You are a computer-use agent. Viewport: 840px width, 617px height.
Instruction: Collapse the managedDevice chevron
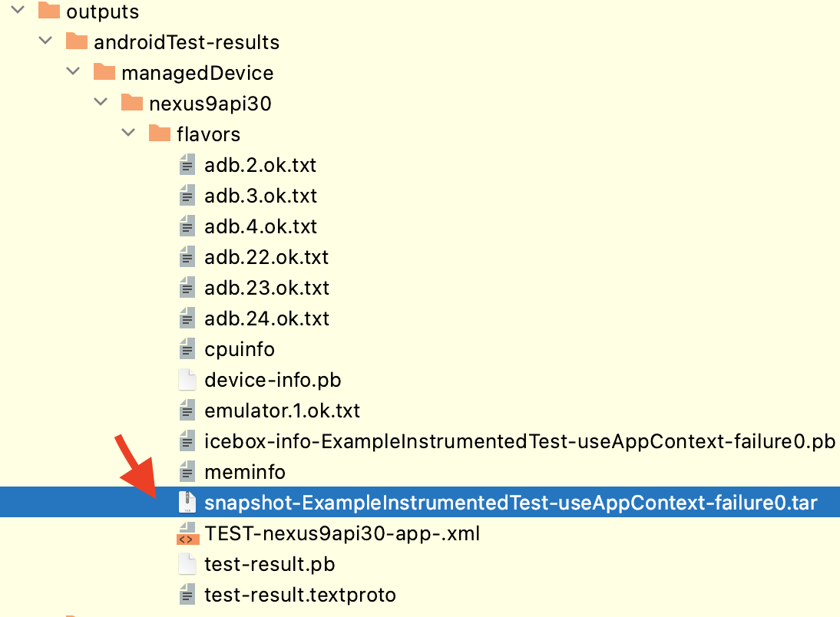pos(74,71)
